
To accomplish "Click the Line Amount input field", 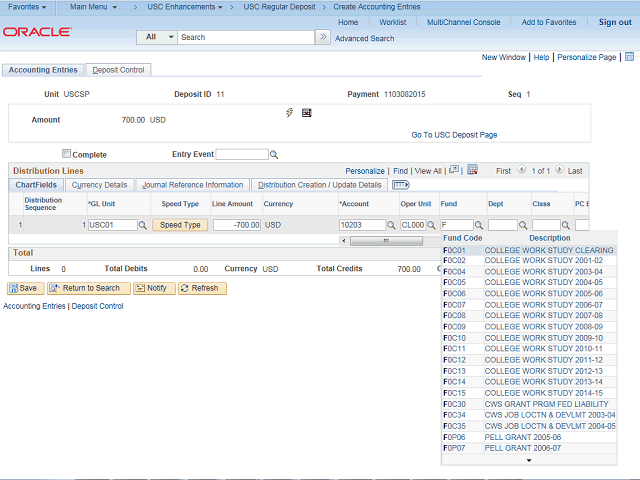I will coord(236,225).
